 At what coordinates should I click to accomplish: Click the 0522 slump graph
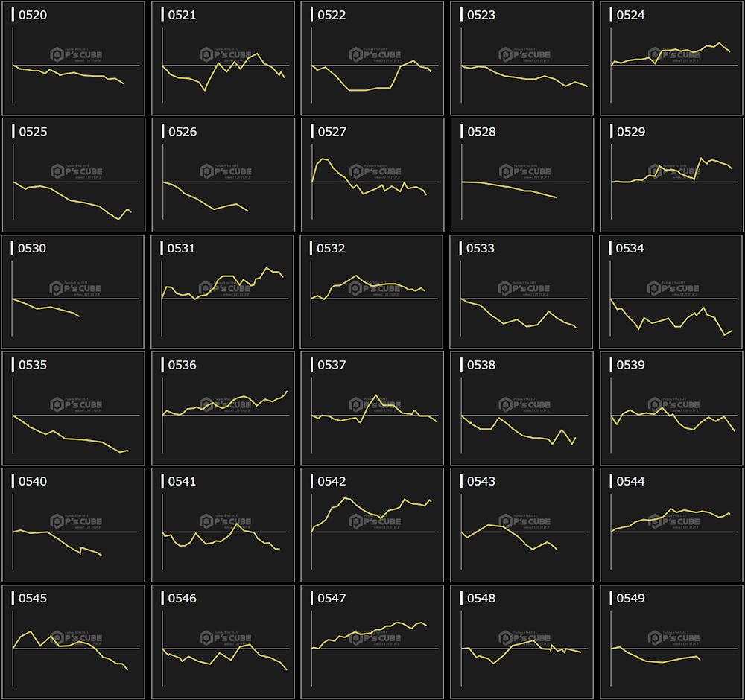pos(372,58)
